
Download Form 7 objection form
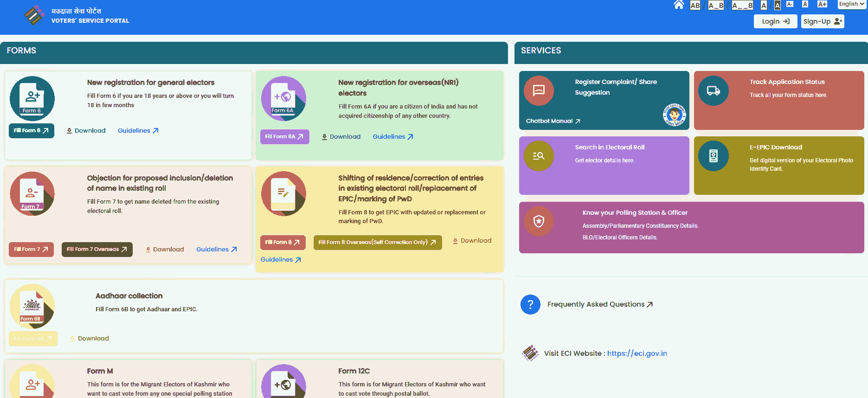pyautogui.click(x=165, y=250)
